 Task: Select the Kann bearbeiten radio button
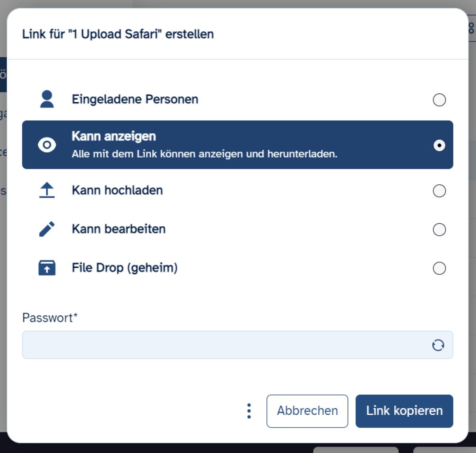(x=439, y=229)
